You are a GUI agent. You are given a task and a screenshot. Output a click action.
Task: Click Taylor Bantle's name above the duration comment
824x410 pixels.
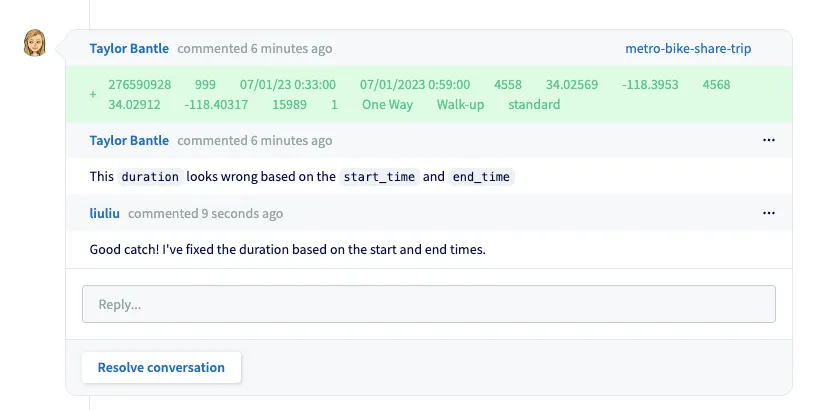click(x=129, y=140)
